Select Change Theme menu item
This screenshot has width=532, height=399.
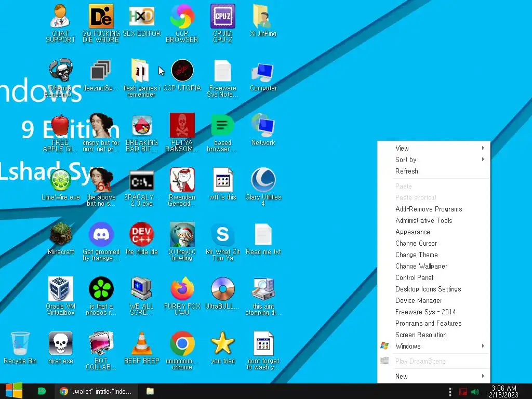(434, 255)
